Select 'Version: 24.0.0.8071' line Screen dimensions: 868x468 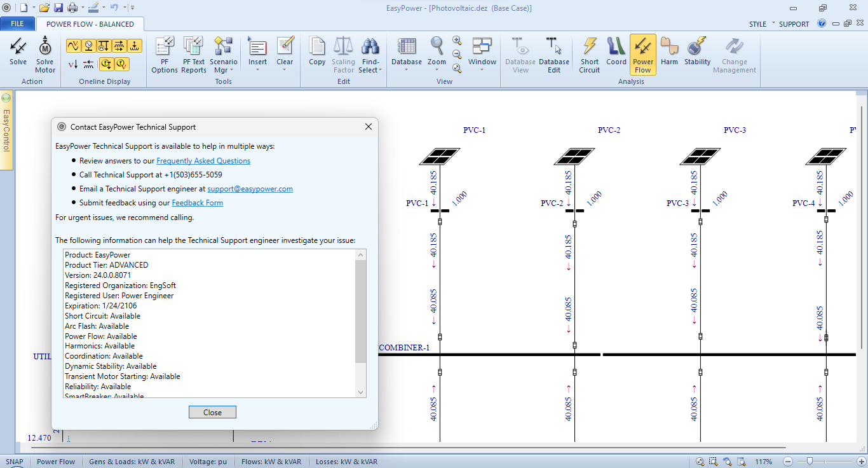(x=98, y=275)
